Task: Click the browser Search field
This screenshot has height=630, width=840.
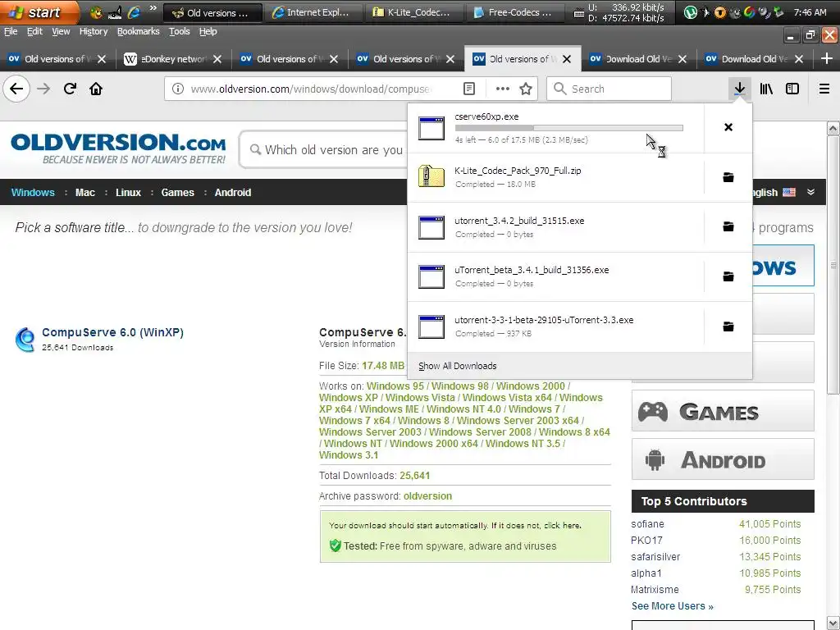Action: click(x=609, y=89)
